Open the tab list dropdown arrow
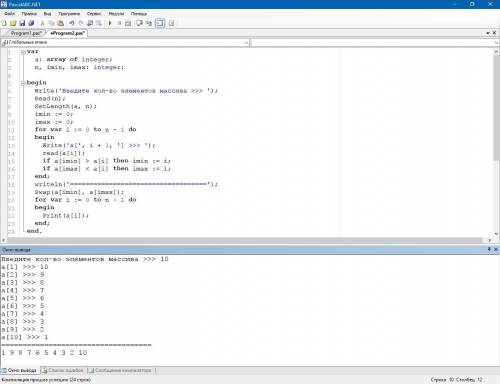This screenshot has height=384, width=500. (x=488, y=33)
